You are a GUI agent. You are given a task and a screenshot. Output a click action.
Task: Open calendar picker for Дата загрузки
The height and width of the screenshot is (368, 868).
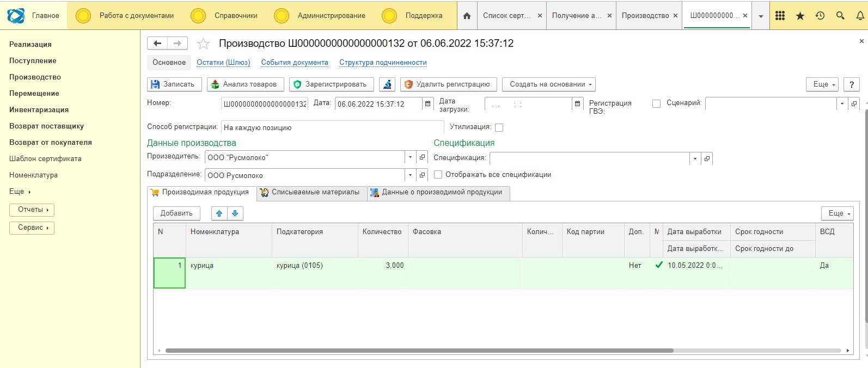click(578, 104)
